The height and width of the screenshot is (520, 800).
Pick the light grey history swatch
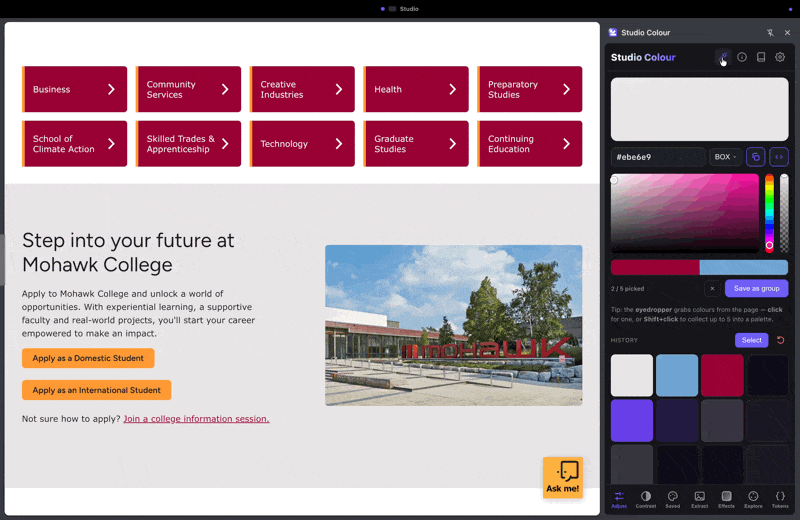pos(632,376)
